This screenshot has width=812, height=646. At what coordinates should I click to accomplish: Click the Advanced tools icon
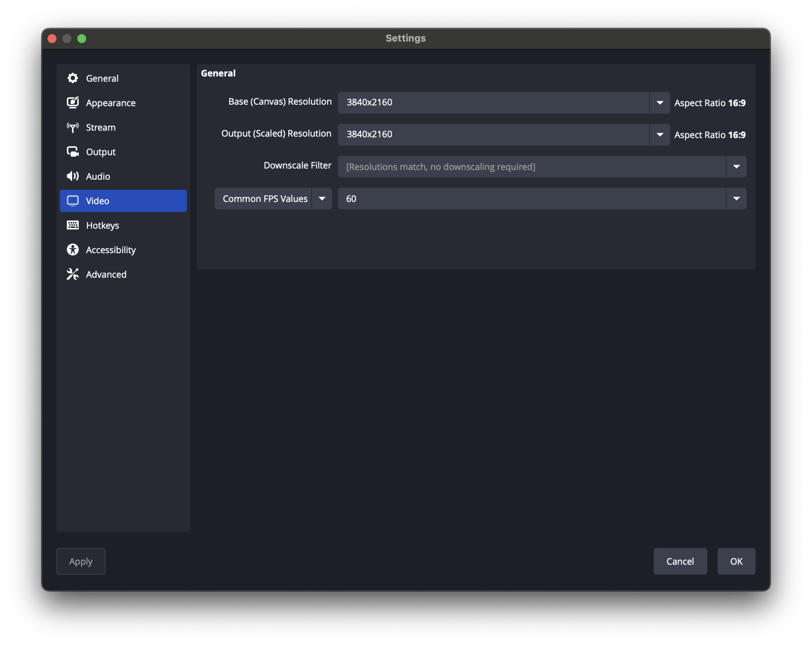point(73,274)
